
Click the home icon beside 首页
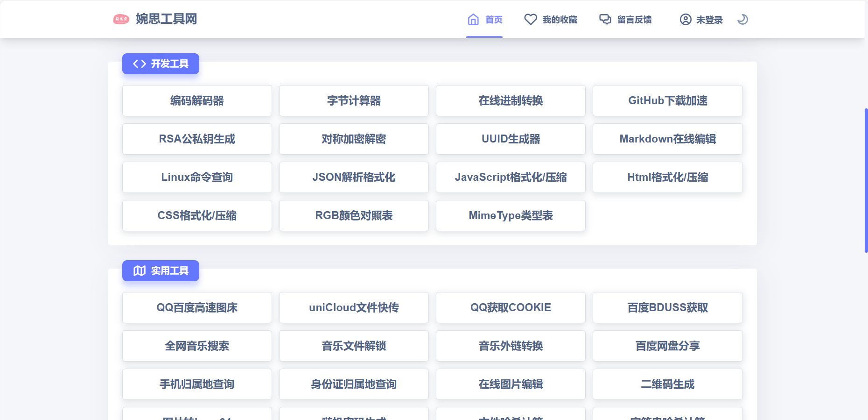(x=473, y=19)
